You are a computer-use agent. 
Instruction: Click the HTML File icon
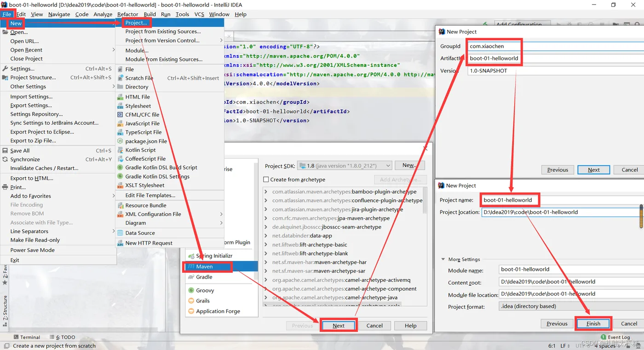pos(120,97)
